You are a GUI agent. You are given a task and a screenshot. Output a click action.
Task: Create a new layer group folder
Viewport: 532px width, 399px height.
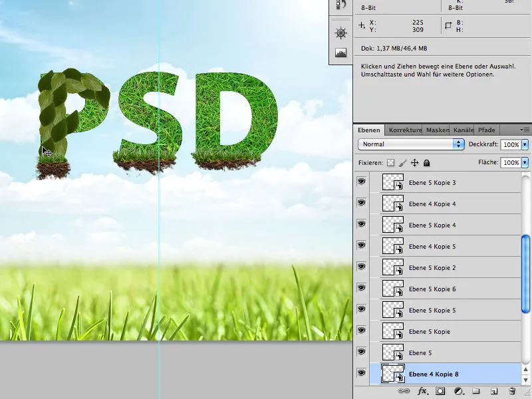[x=476, y=391]
